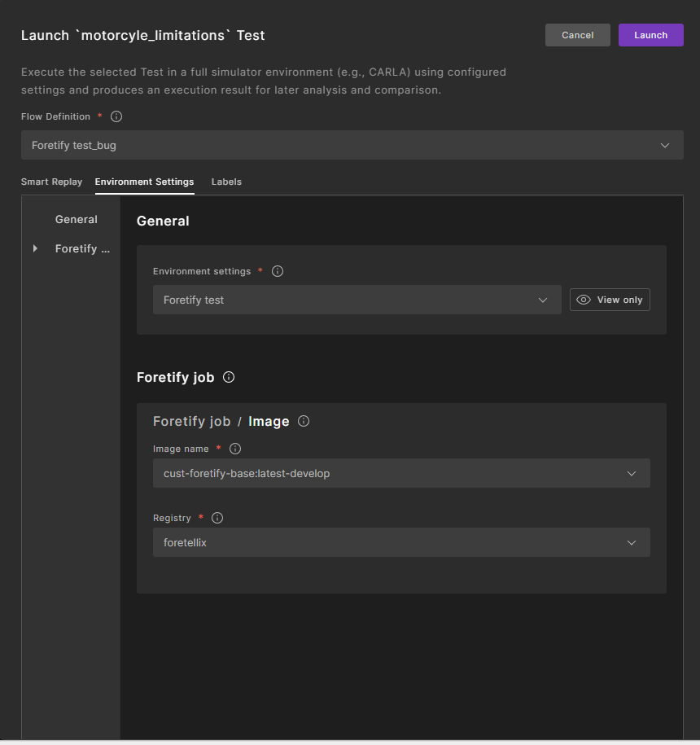
Task: Click the Foretify job breadcrumb link
Action: (191, 421)
